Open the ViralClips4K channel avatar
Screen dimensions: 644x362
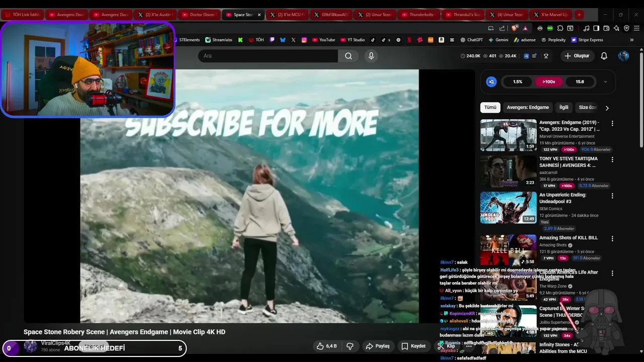pos(31,346)
